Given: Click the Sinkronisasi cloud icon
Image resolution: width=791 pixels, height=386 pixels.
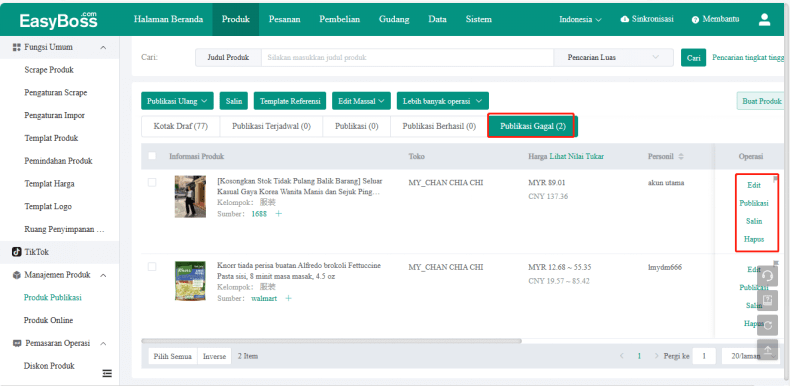Looking at the screenshot, I should tap(625, 19).
